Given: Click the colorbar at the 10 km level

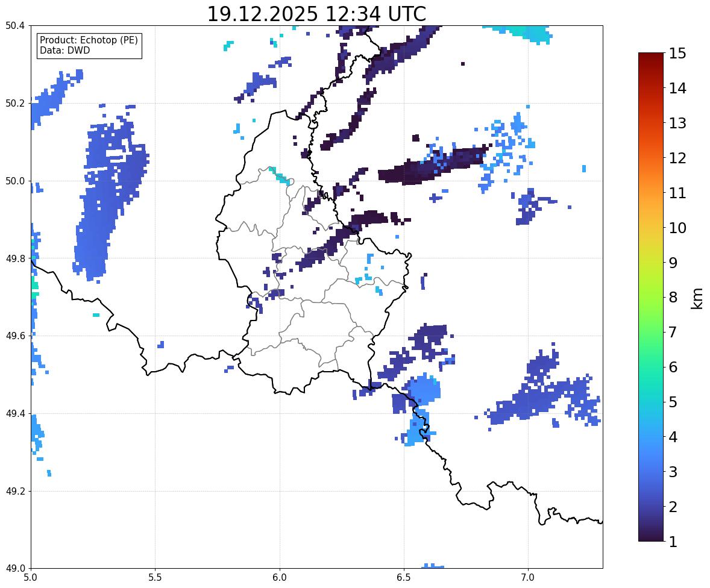Looking at the screenshot, I should [x=651, y=228].
